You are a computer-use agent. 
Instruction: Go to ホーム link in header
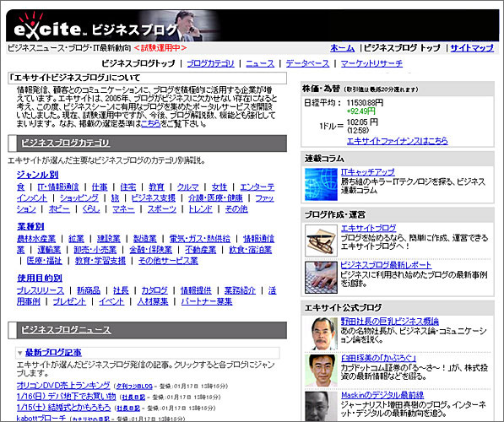click(342, 48)
